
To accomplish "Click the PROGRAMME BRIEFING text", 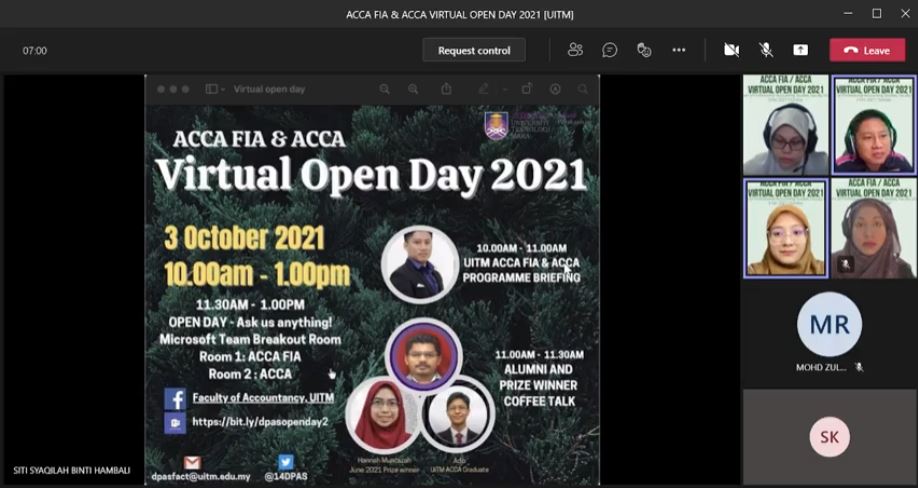I will (x=521, y=277).
